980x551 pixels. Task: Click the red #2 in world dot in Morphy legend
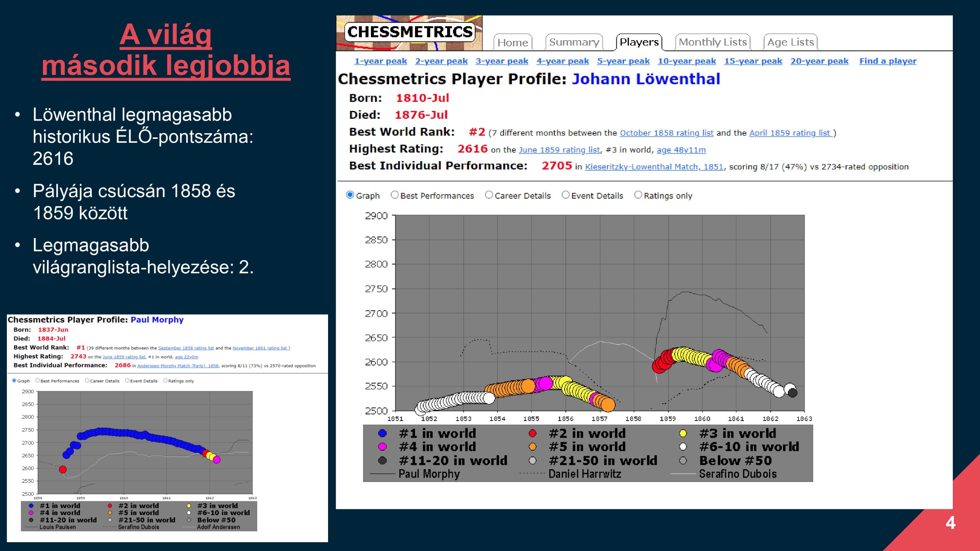coord(110,506)
